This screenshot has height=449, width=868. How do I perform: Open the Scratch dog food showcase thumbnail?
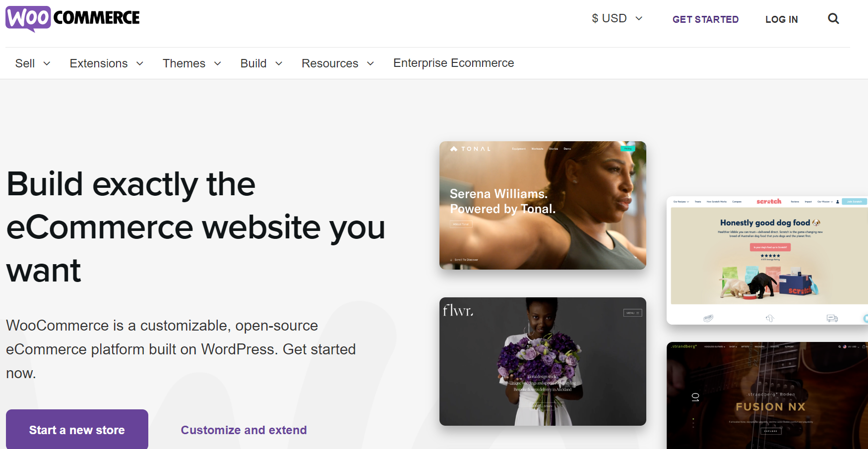[767, 260]
